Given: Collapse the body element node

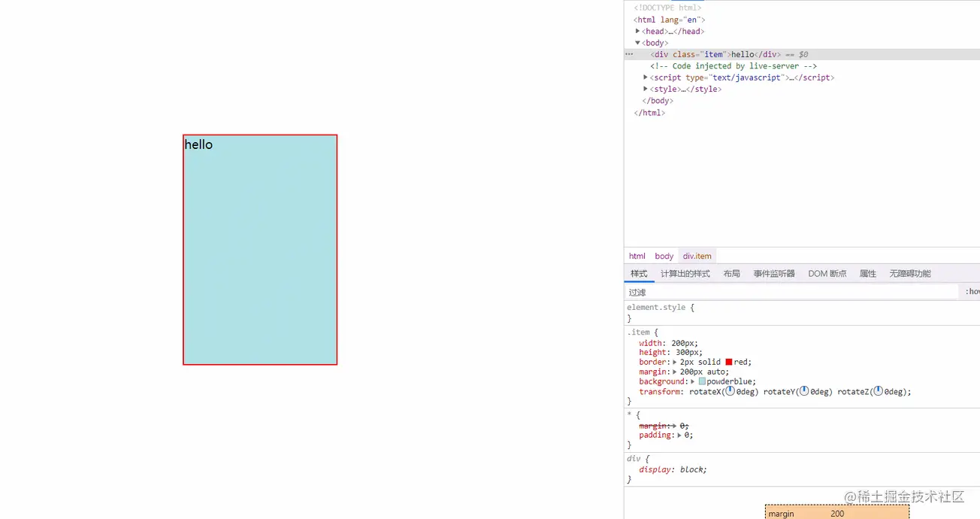Looking at the screenshot, I should click(638, 43).
